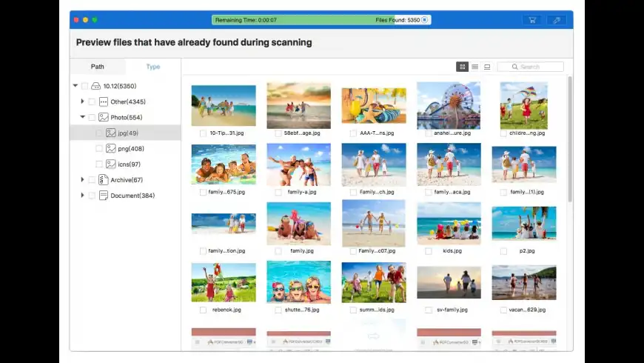Click the jpg file type icon

[x=111, y=133]
